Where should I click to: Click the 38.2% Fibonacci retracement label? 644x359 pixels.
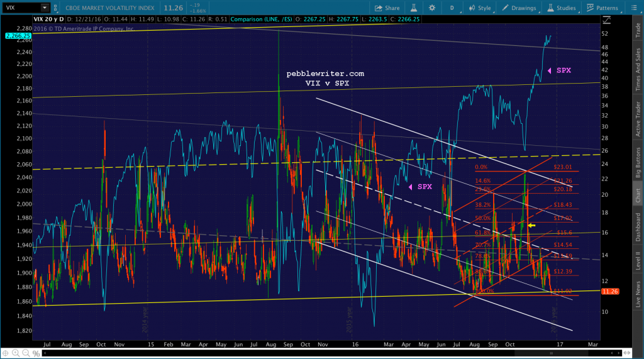pos(482,204)
